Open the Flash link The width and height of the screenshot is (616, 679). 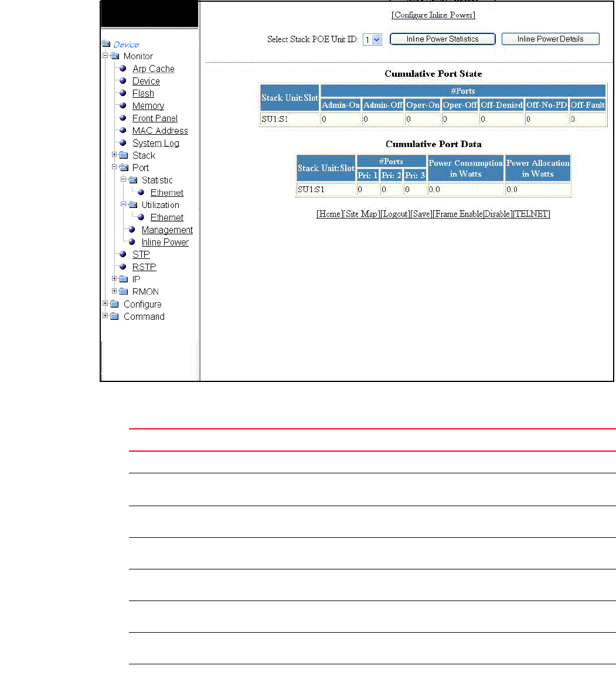tap(143, 94)
